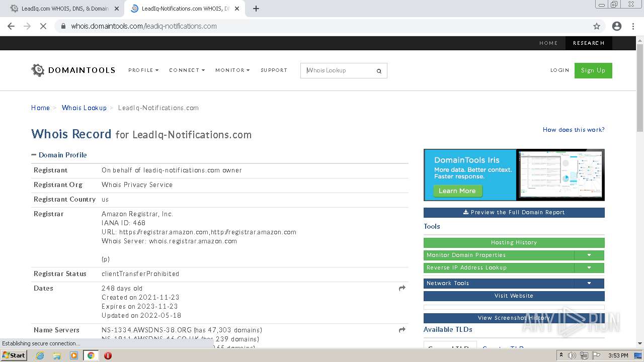Close the LeadIq.com WHOIS tab
This screenshot has height=362, width=644.
click(117, 9)
